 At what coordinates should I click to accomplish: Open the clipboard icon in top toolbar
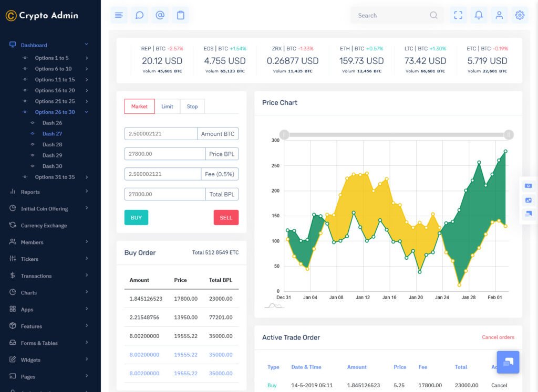coord(181,15)
